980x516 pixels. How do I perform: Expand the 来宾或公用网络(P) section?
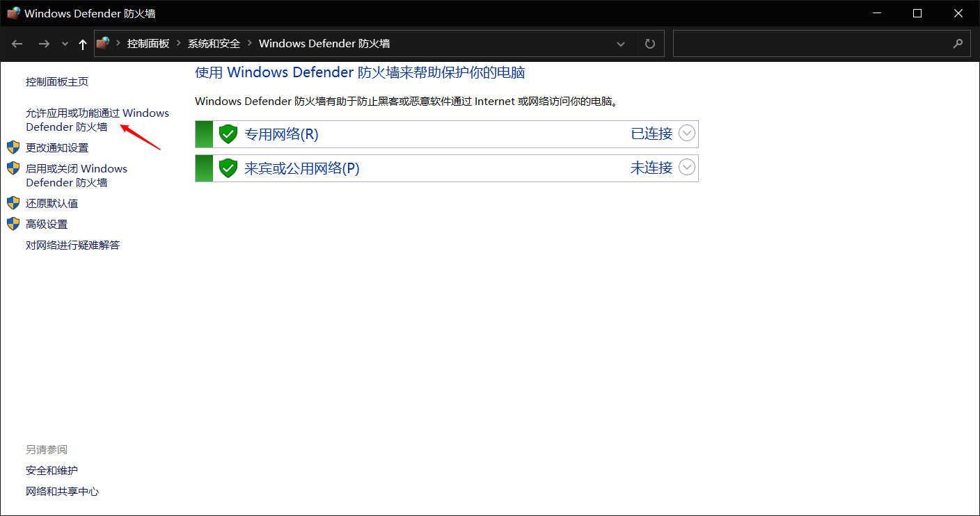tap(687, 168)
